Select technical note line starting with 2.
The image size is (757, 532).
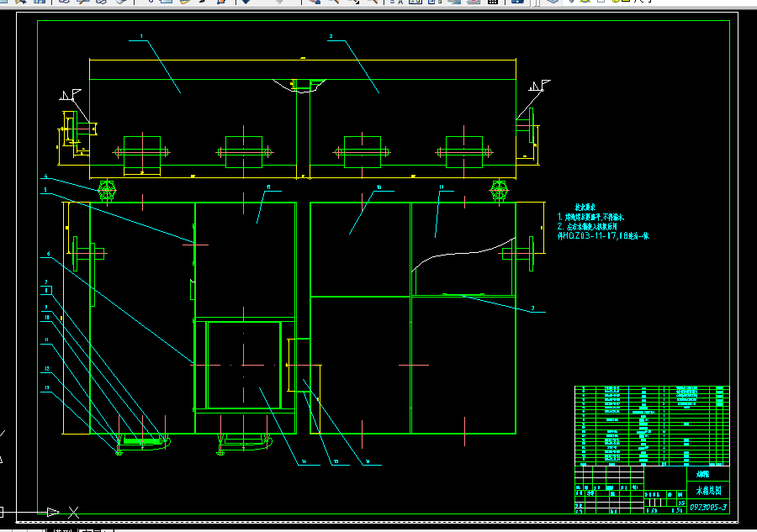pos(587,226)
